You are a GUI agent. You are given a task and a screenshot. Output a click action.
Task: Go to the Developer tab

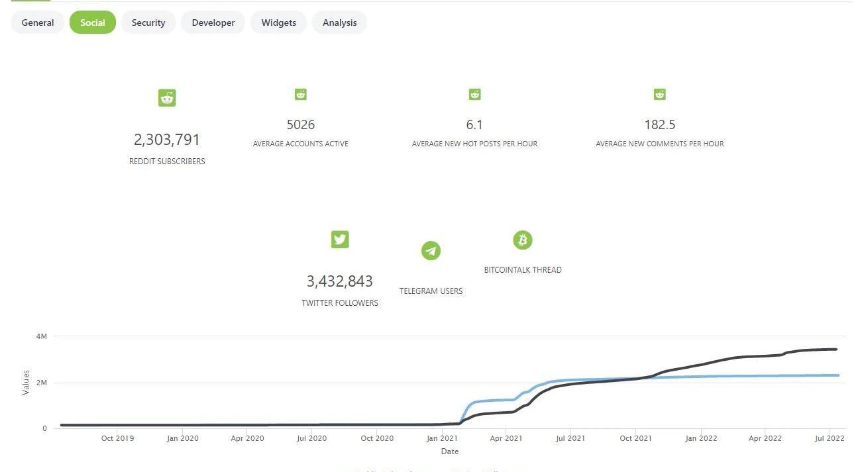point(213,23)
